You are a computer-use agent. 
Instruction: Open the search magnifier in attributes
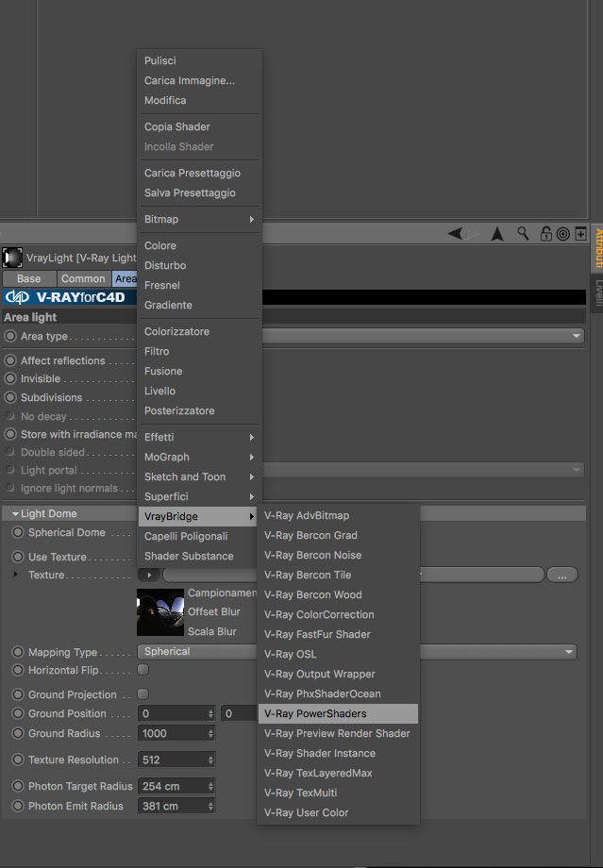(x=523, y=233)
